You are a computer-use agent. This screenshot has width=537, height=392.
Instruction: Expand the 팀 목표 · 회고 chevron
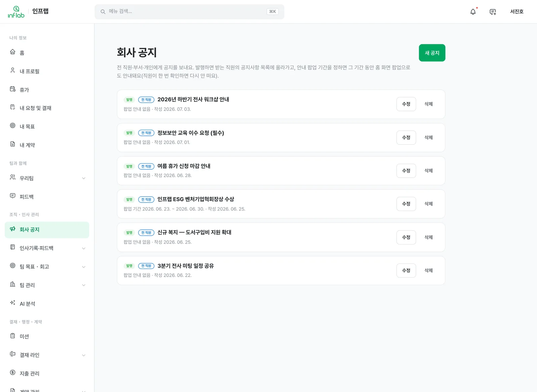click(84, 267)
